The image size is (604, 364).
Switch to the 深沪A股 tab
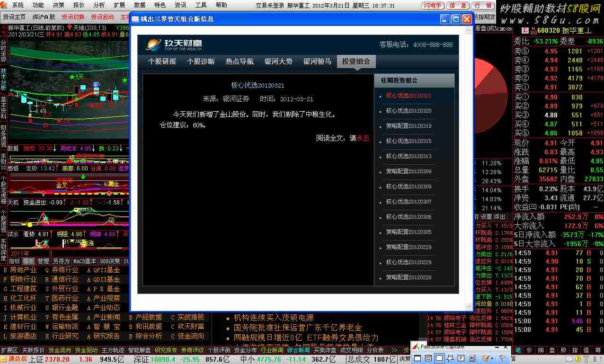coord(44,17)
